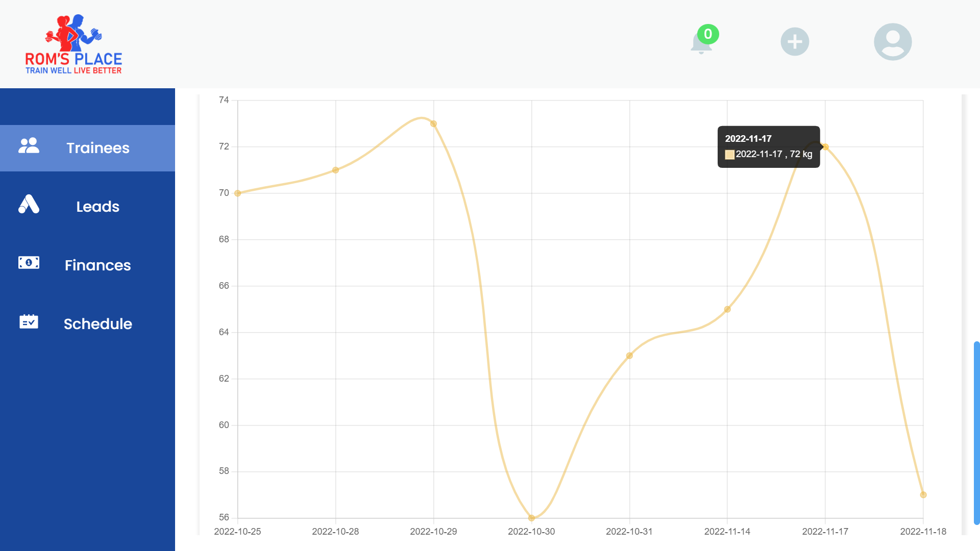Click the Finances navigation button
This screenshot has height=551, width=980.
87,265
